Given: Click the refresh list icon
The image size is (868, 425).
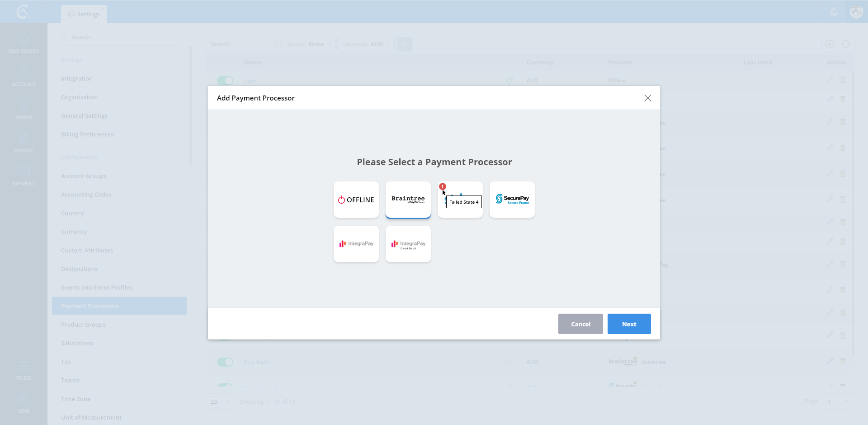Looking at the screenshot, I should [846, 44].
